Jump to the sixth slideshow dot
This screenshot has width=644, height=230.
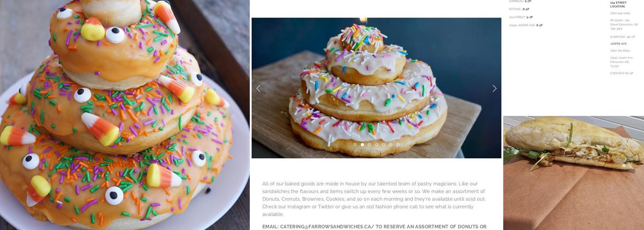tap(391, 144)
